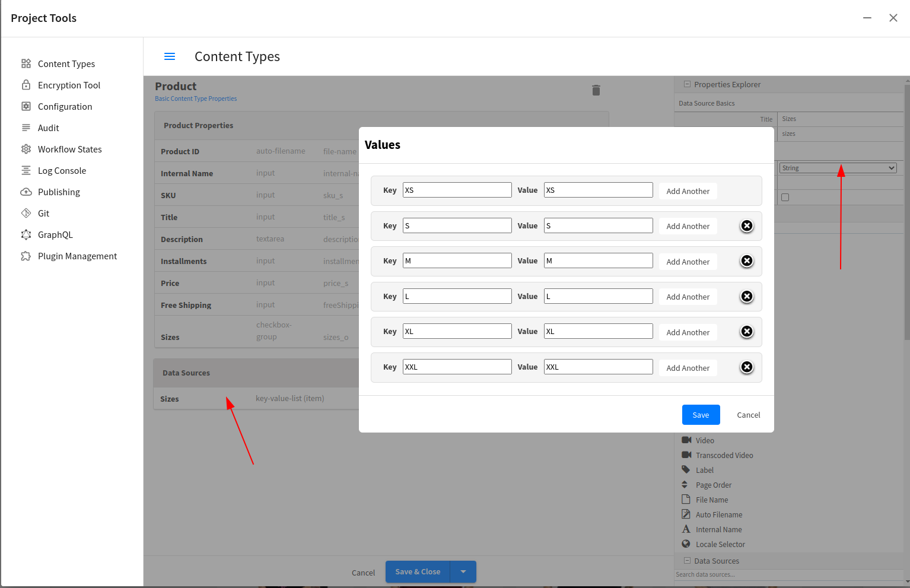Select Workflow States in sidebar

pos(69,150)
